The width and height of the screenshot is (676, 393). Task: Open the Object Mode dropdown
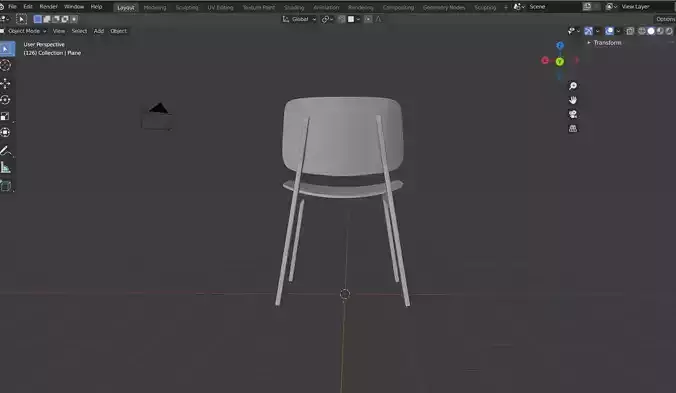click(x=24, y=31)
